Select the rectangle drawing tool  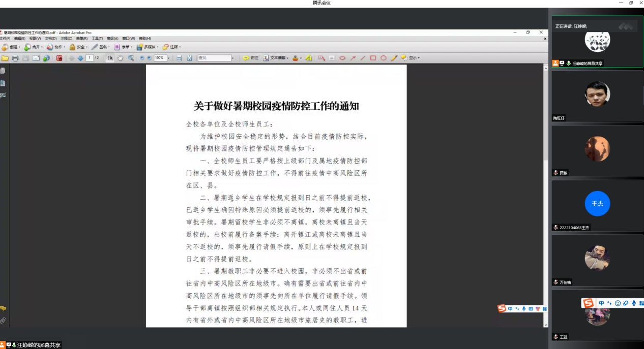click(373, 58)
